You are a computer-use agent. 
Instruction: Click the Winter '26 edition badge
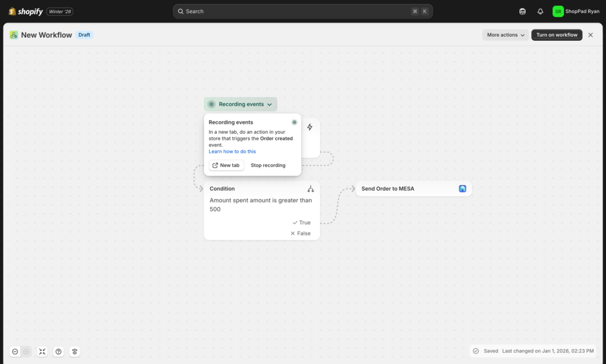tap(59, 11)
